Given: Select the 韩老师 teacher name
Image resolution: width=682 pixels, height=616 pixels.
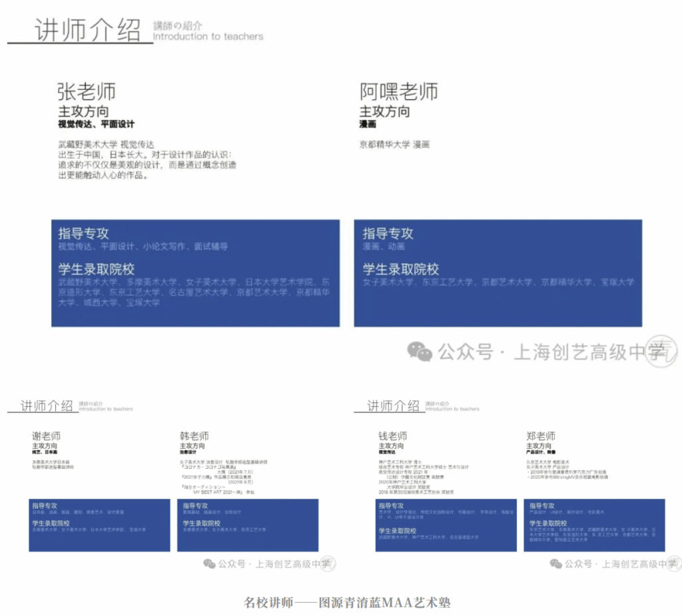Looking at the screenshot, I should click(194, 436).
